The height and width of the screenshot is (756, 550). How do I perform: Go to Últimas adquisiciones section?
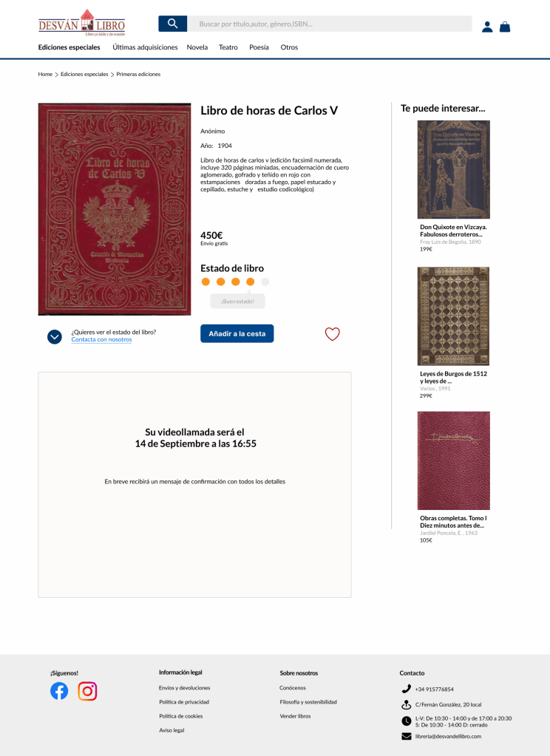145,47
